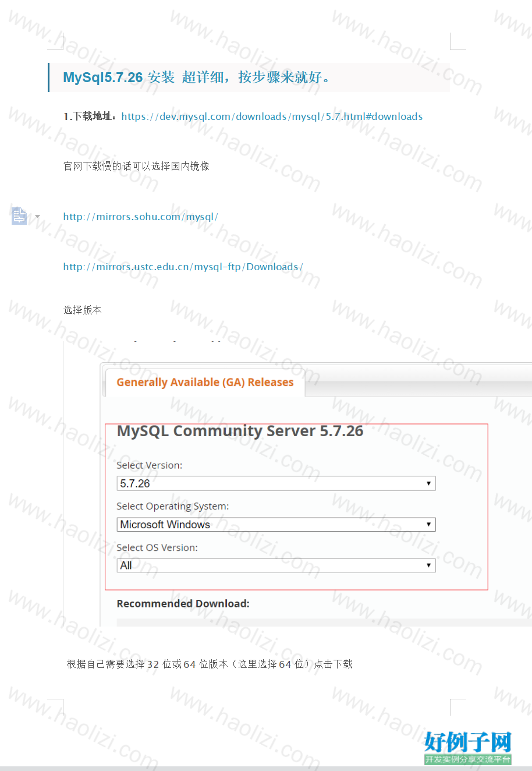Click the MySQL Community Server 5.7.26 heading
Screen dimensions: 532x771
240,432
